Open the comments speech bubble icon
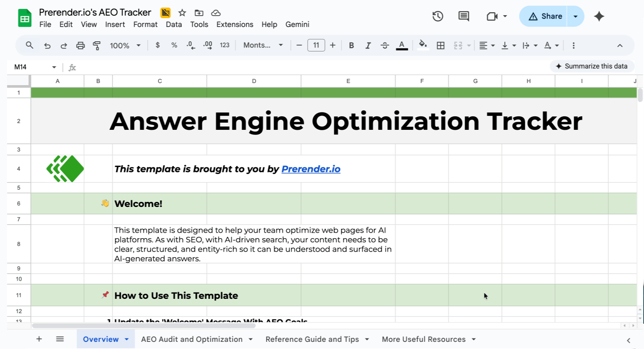This screenshot has width=644, height=349. 463,16
